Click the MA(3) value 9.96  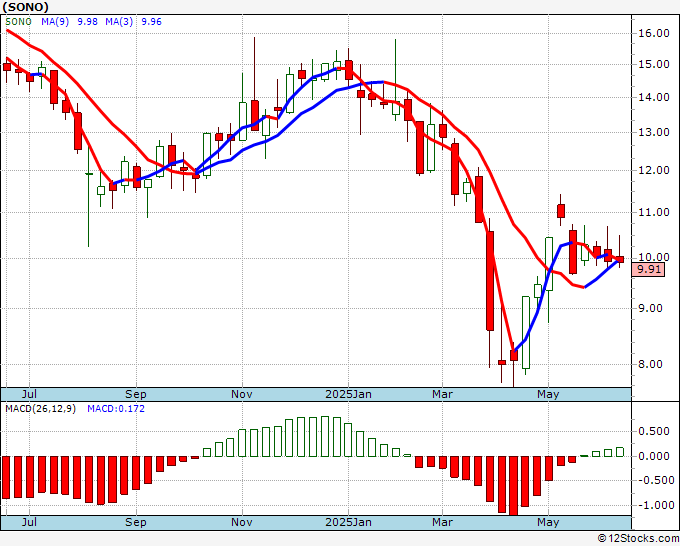[x=151, y=22]
